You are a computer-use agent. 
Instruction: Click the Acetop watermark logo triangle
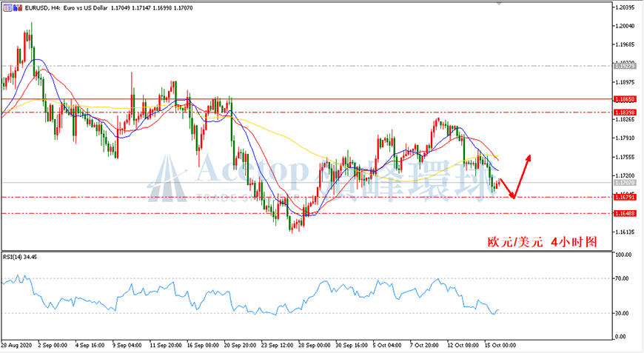(167, 178)
